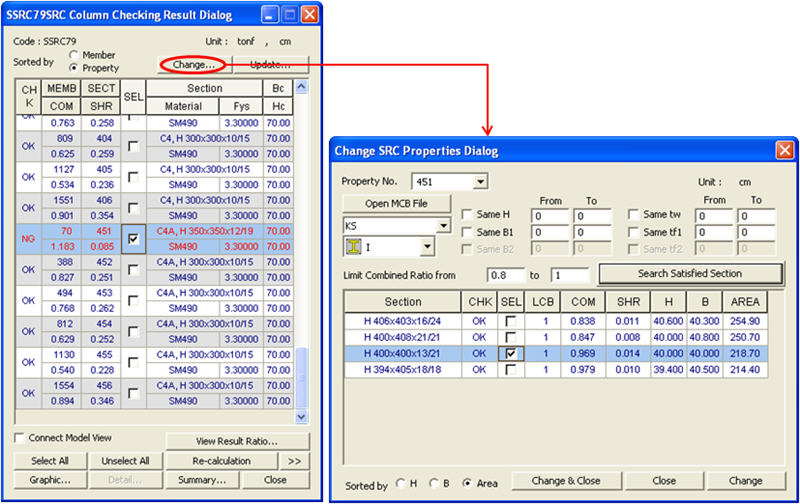The width and height of the screenshot is (800, 504).
Task: Uncheck SEL checkbox for NG member 451
Action: (133, 238)
